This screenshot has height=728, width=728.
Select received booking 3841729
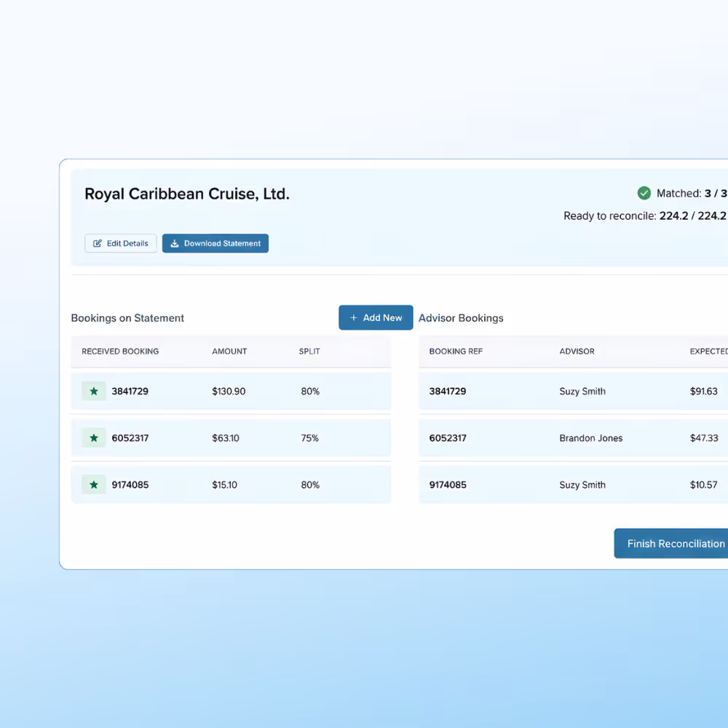tap(130, 392)
